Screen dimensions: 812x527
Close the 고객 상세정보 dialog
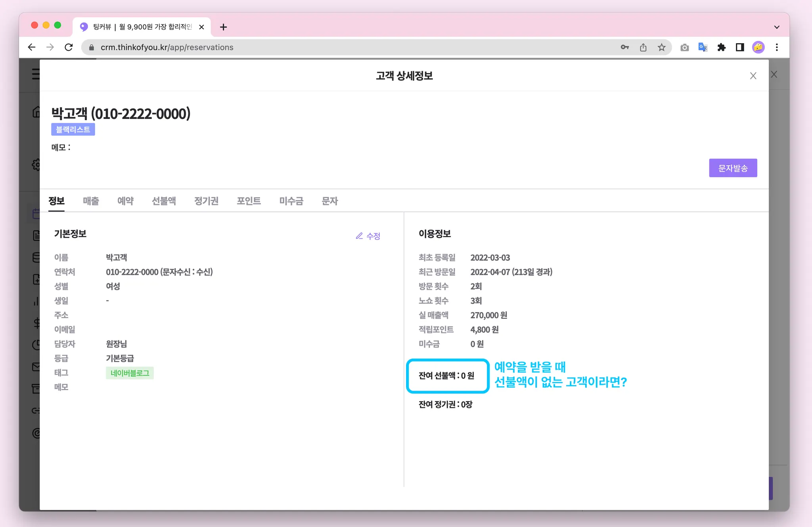pos(753,76)
